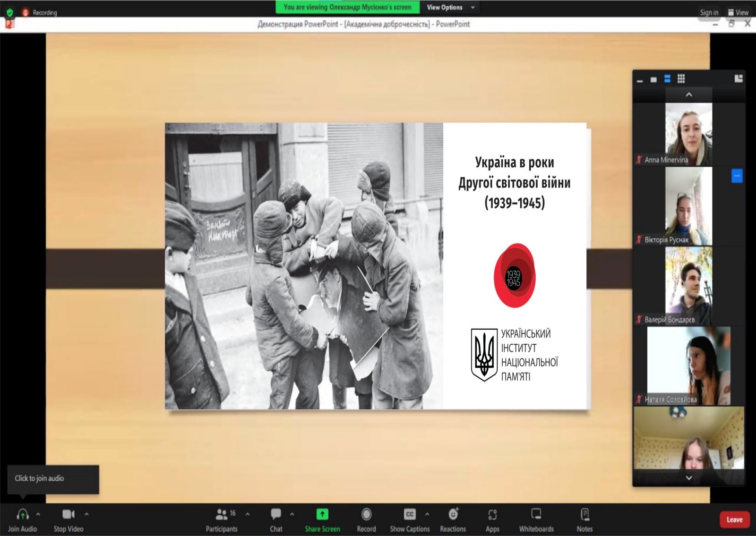Open the View Options dropdown
Viewport: 756px width, 536px height.
pos(450,7)
